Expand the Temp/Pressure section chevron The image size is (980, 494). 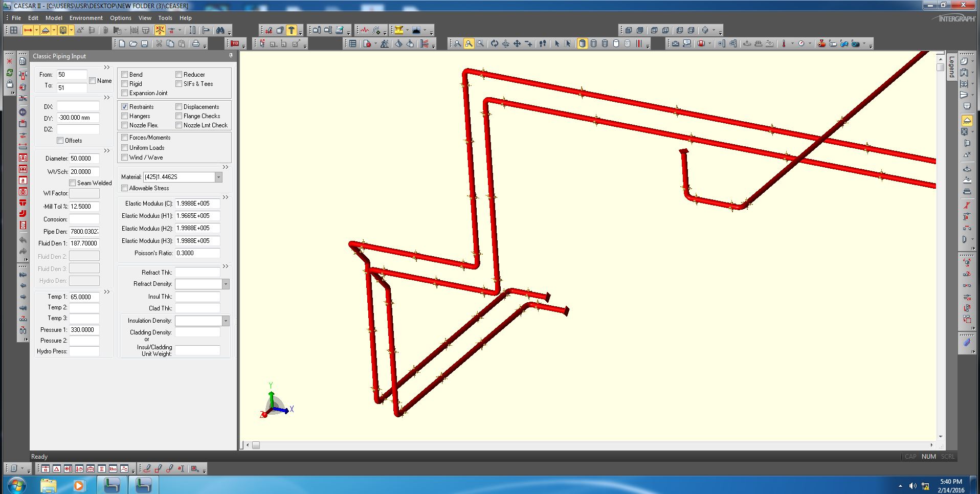point(106,292)
